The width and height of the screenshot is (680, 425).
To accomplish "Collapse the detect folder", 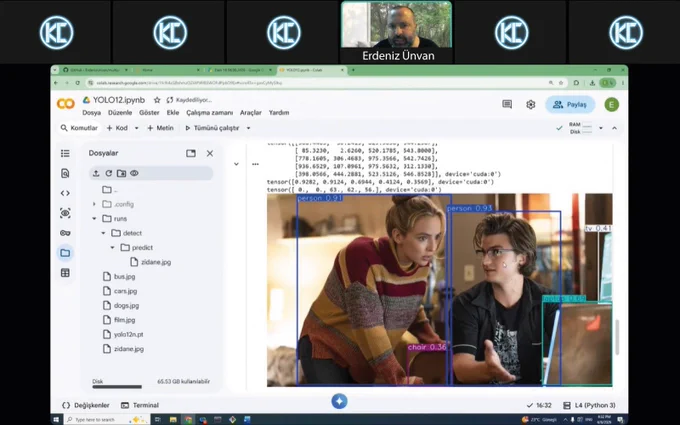I will pos(103,233).
